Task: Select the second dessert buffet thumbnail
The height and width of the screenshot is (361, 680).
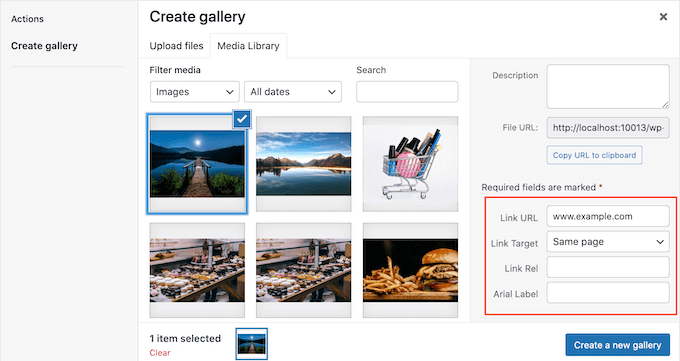Action: click(304, 270)
